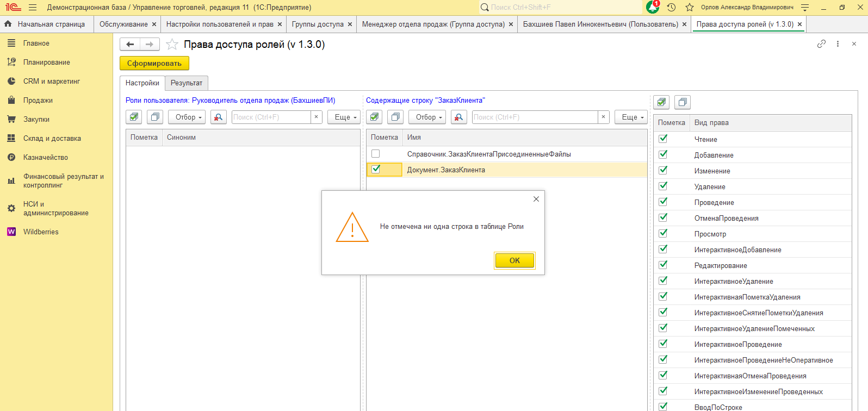Focus the objects table search field
868x411 pixels.
coord(535,117)
